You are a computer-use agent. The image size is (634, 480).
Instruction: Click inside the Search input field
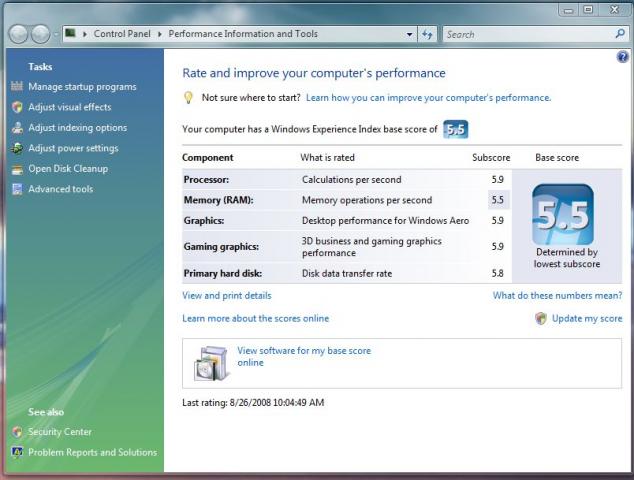point(529,34)
